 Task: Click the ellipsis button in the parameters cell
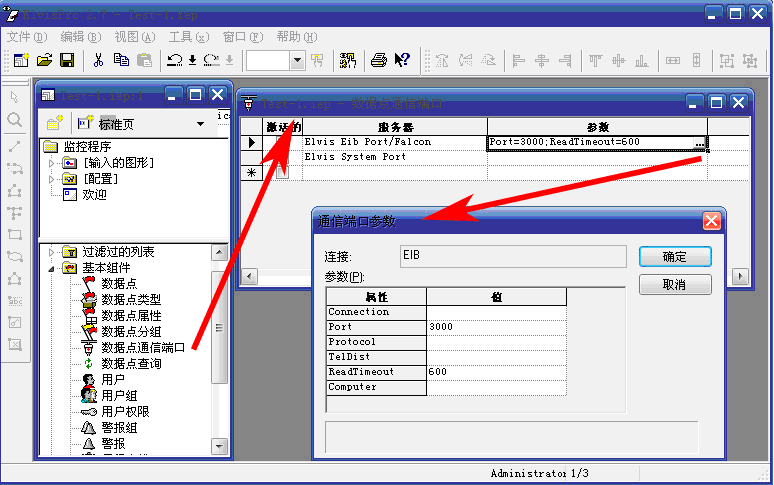point(700,144)
